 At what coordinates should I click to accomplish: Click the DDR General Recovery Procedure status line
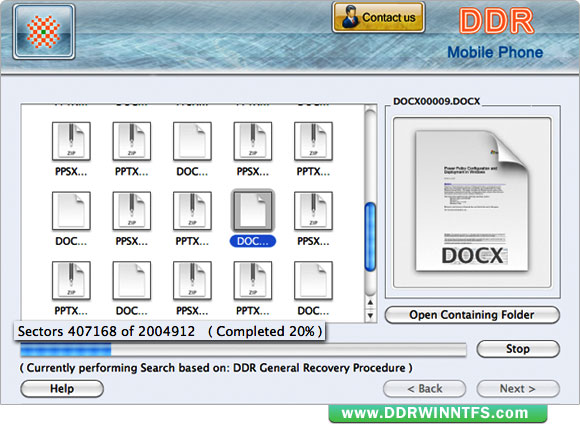[216, 368]
